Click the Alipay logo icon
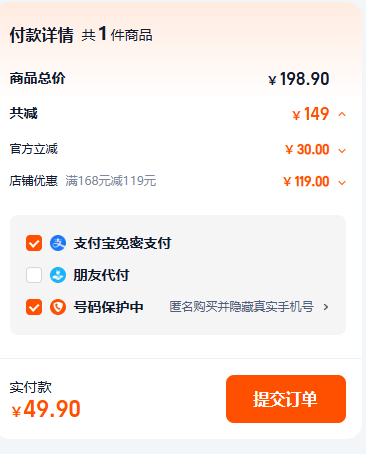The image size is (366, 454). (58, 243)
